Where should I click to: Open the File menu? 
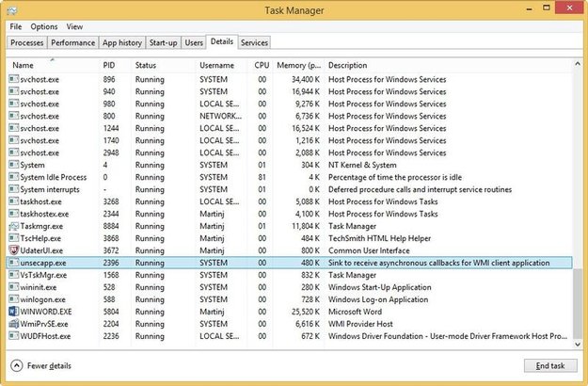[16, 26]
